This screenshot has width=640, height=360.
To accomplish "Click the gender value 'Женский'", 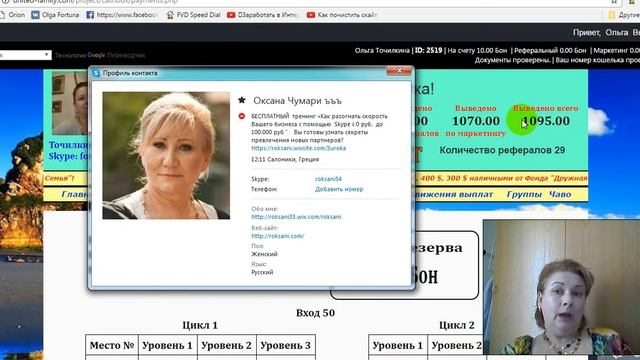I will click(x=264, y=254).
